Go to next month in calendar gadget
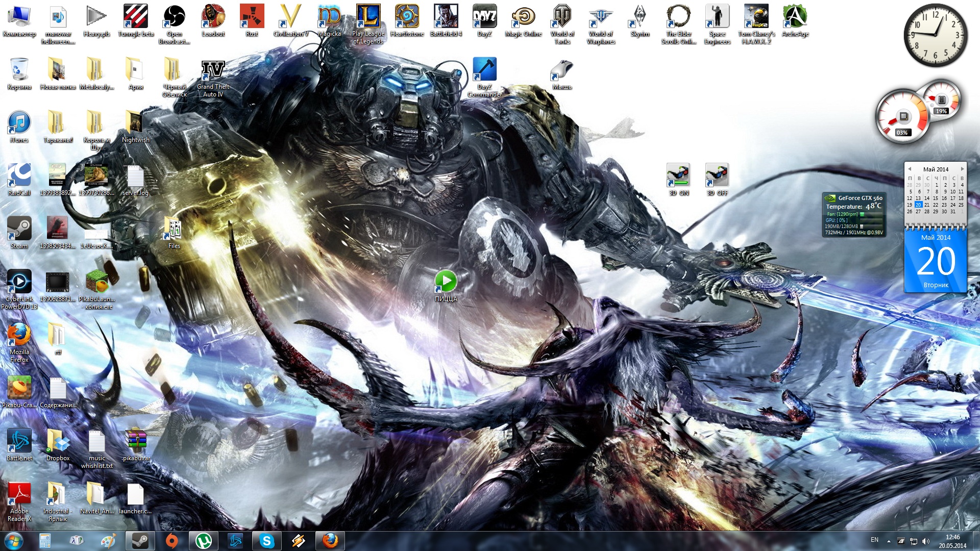Image resolution: width=980 pixels, height=551 pixels. click(962, 169)
